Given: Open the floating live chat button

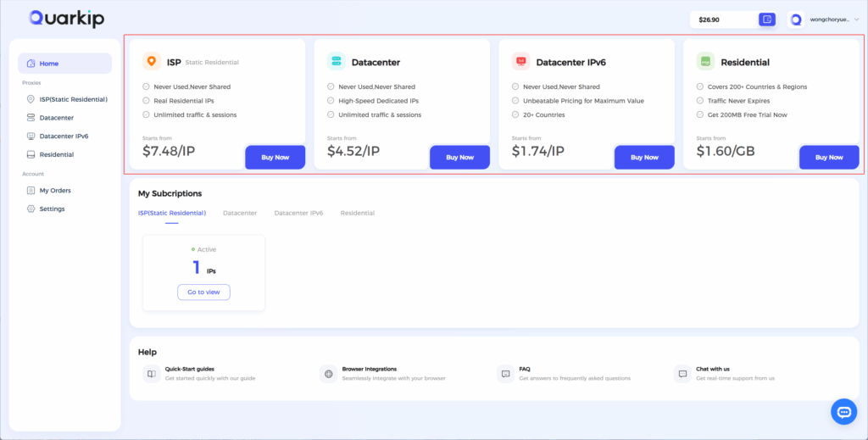Looking at the screenshot, I should (x=843, y=412).
